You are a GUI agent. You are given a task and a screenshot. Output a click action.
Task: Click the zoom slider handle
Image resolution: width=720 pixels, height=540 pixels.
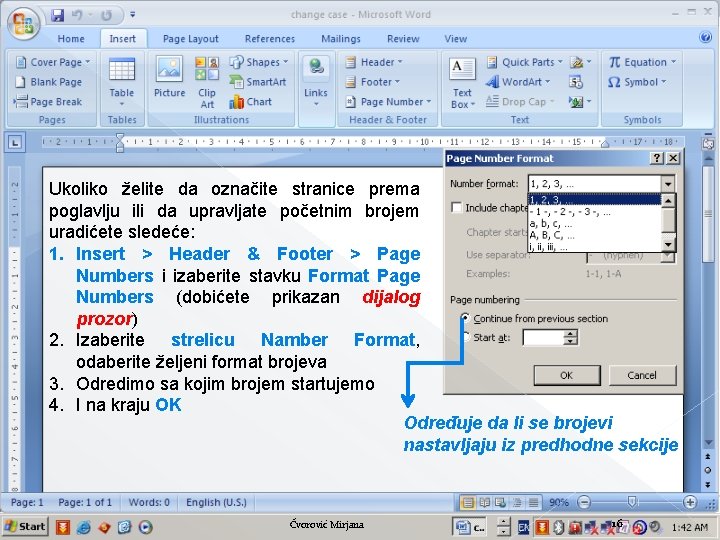pos(632,502)
